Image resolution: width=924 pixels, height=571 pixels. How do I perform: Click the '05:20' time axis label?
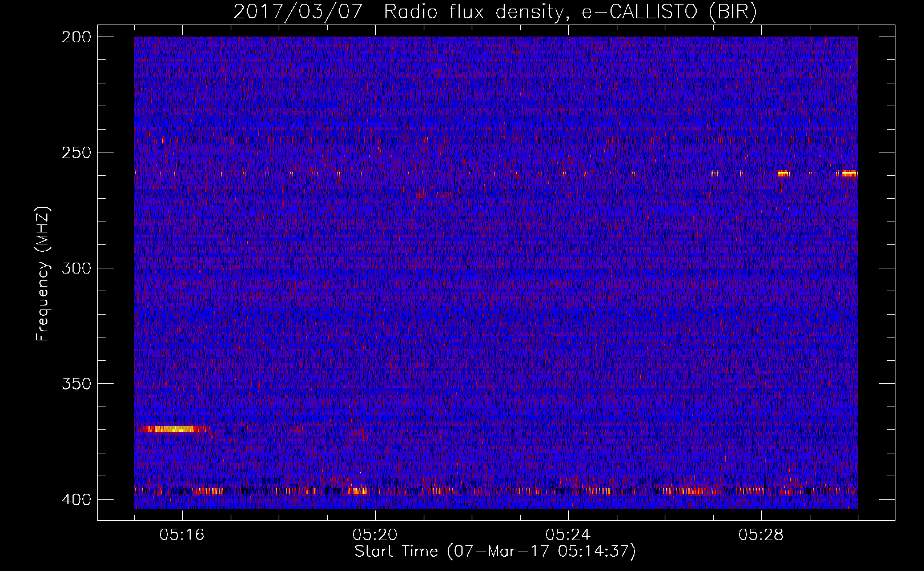(x=375, y=535)
